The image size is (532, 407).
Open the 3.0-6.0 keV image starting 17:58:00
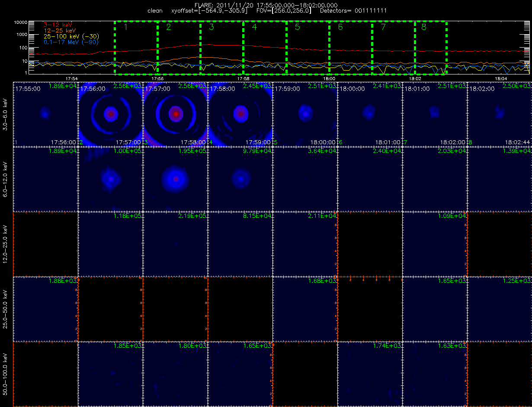[x=240, y=114]
